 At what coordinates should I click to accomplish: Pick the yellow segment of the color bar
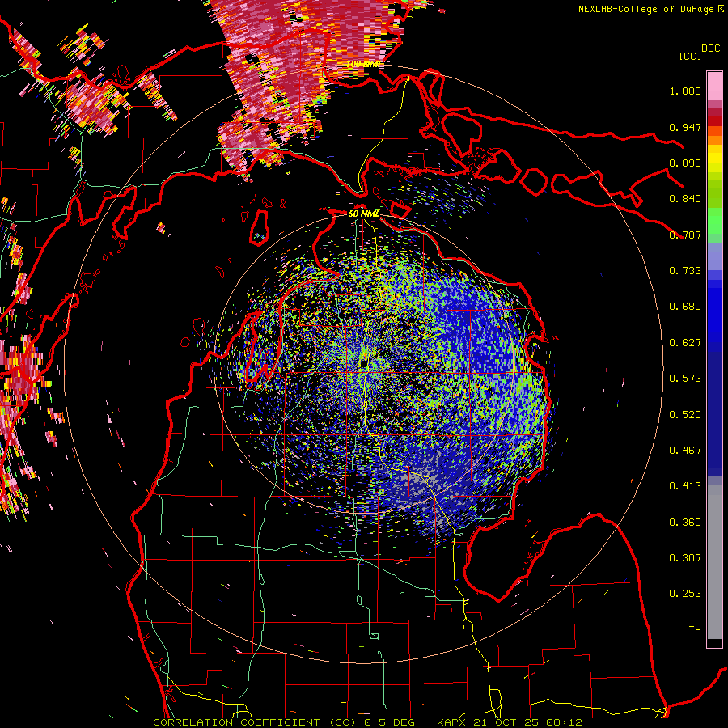click(714, 159)
